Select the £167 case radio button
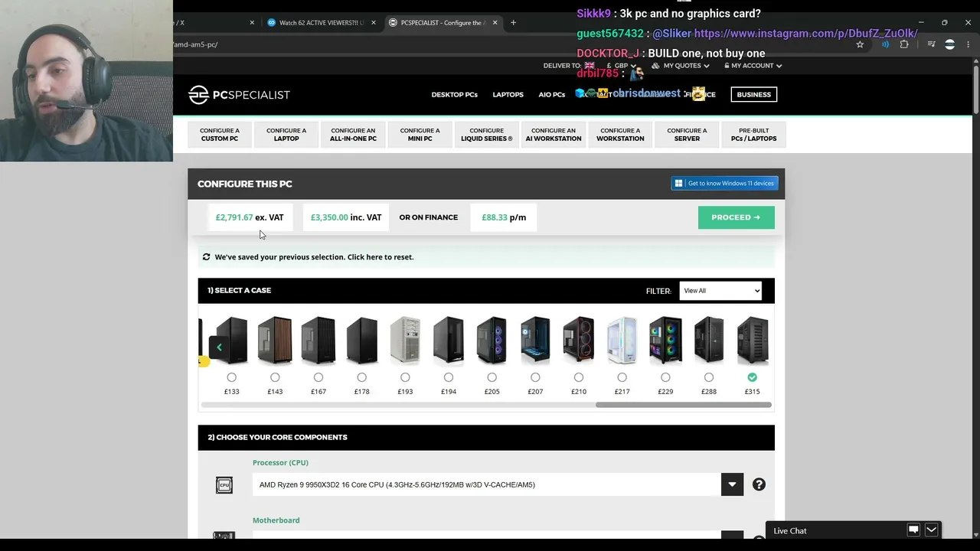The width and height of the screenshot is (980, 551). (318, 377)
